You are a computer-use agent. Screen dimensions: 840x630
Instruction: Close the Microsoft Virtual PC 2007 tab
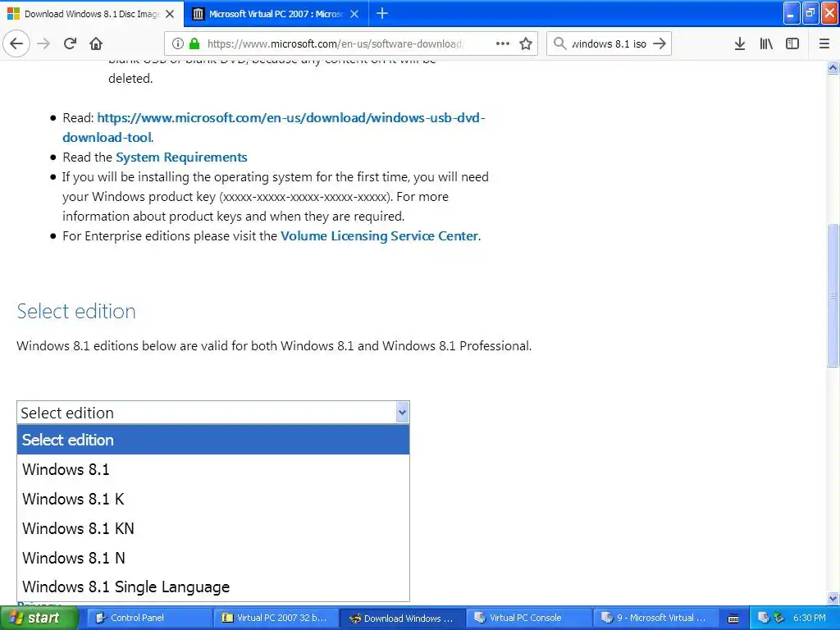354,14
